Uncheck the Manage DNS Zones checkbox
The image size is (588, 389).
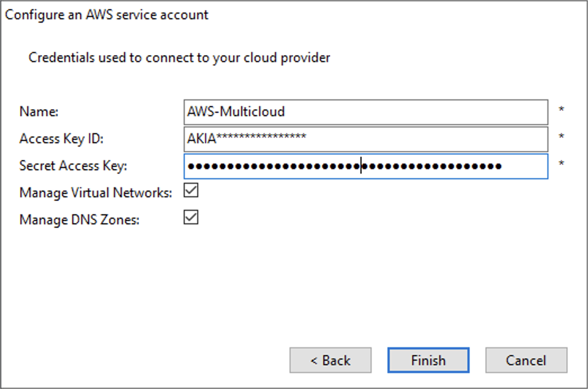pyautogui.click(x=191, y=217)
